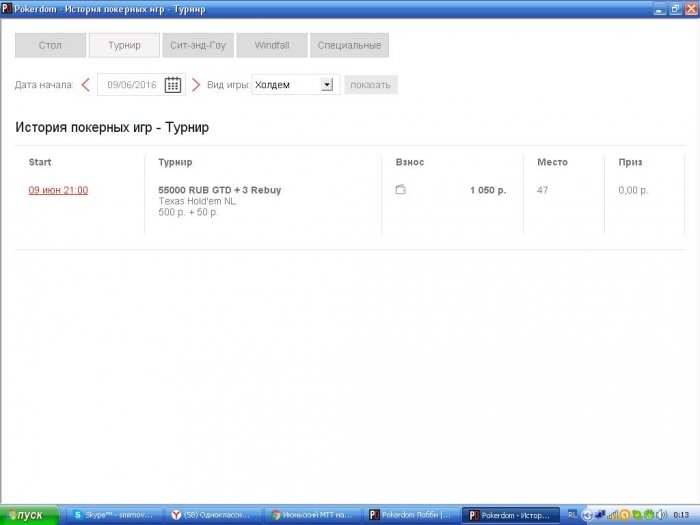Minimize the Pokerdom history window
700x525 pixels.
pos(660,8)
